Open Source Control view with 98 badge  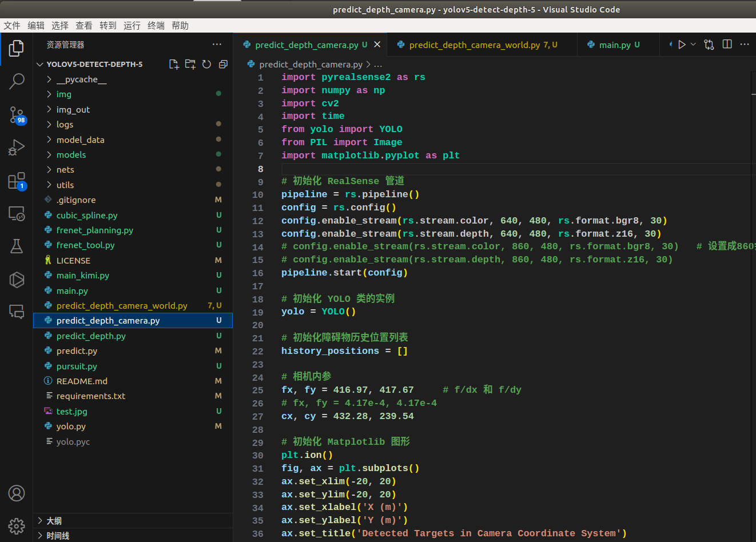(x=17, y=115)
